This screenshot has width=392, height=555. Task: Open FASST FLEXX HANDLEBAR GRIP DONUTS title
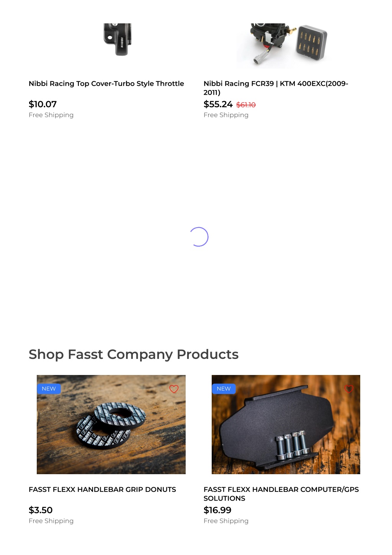coord(103,490)
